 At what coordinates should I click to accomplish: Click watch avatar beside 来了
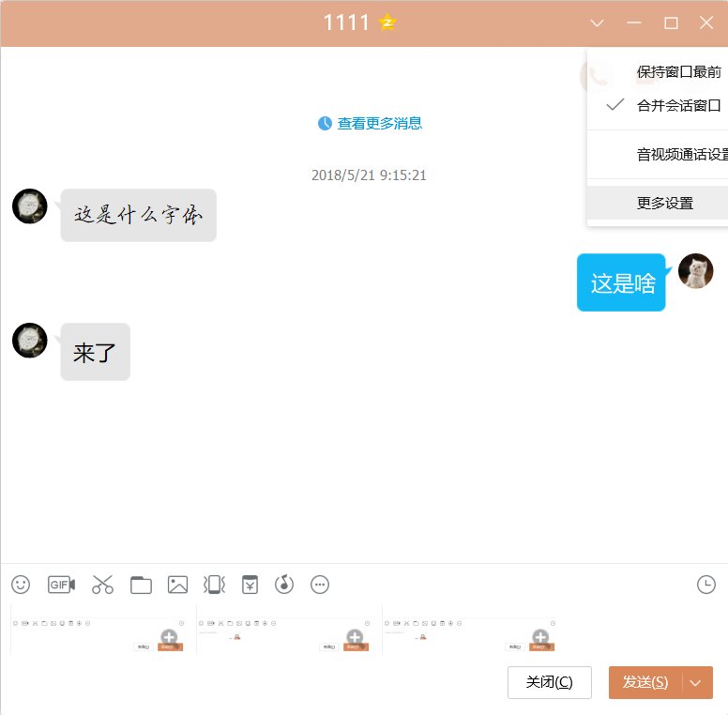click(30, 341)
